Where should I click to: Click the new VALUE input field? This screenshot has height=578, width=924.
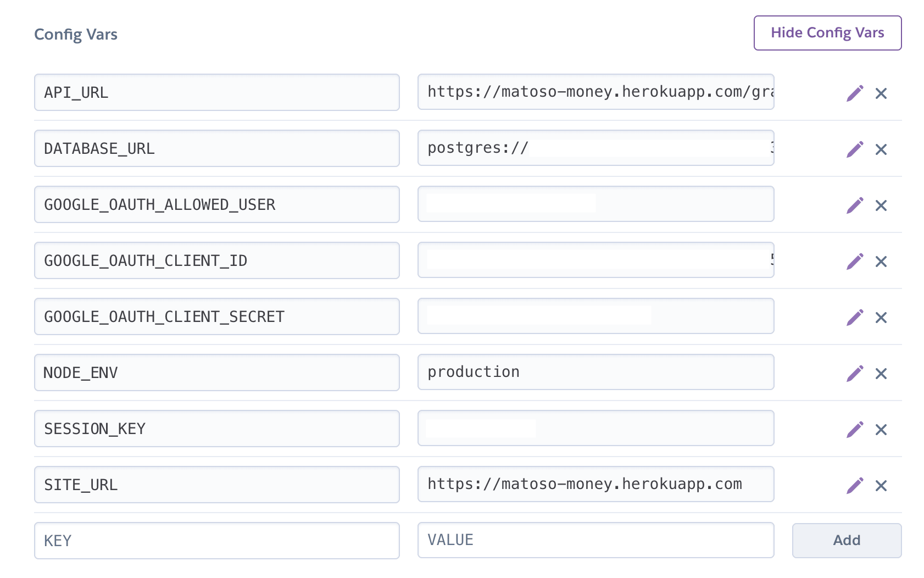(595, 540)
